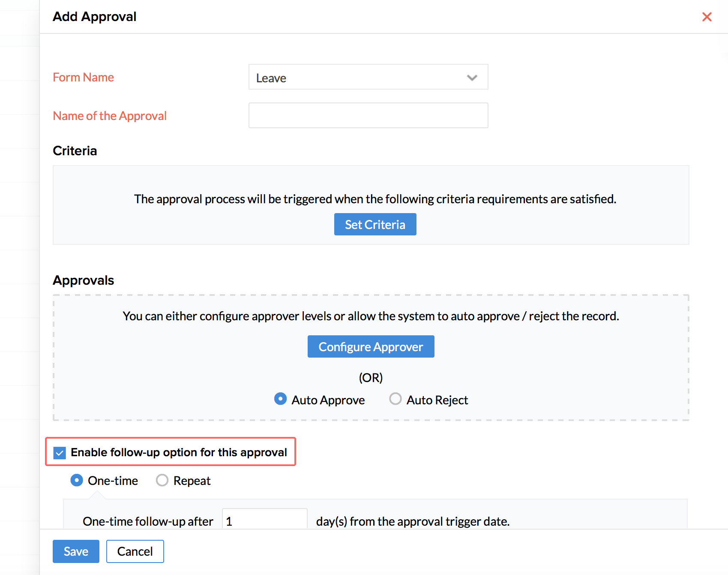This screenshot has width=728, height=575.
Task: Open Configure Approver
Action: tap(371, 346)
